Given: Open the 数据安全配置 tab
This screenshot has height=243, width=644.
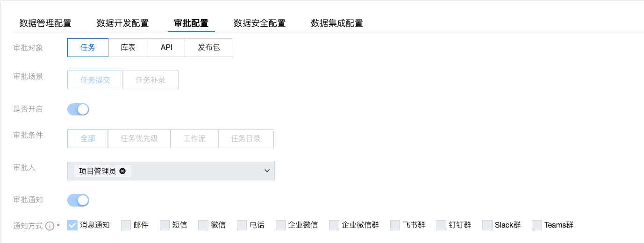Looking at the screenshot, I should [x=259, y=23].
